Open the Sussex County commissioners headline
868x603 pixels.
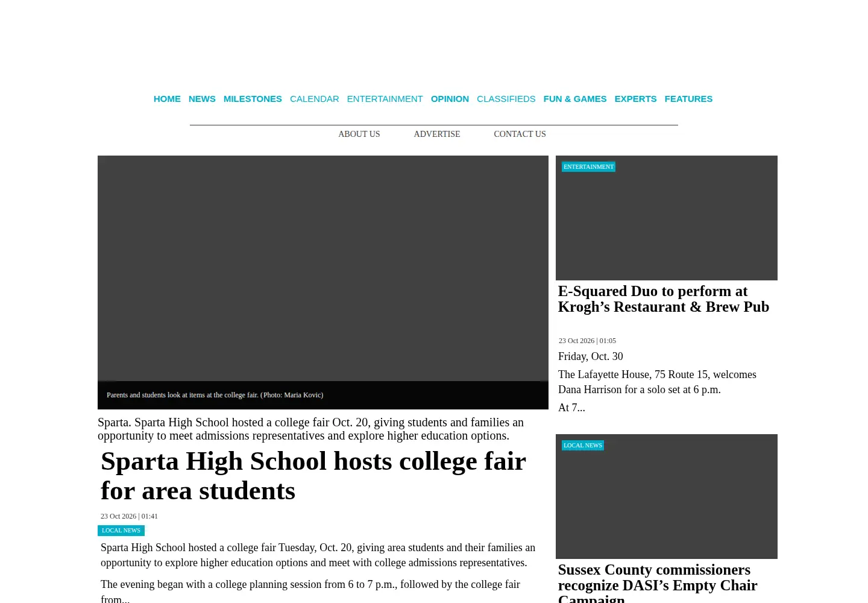click(658, 582)
